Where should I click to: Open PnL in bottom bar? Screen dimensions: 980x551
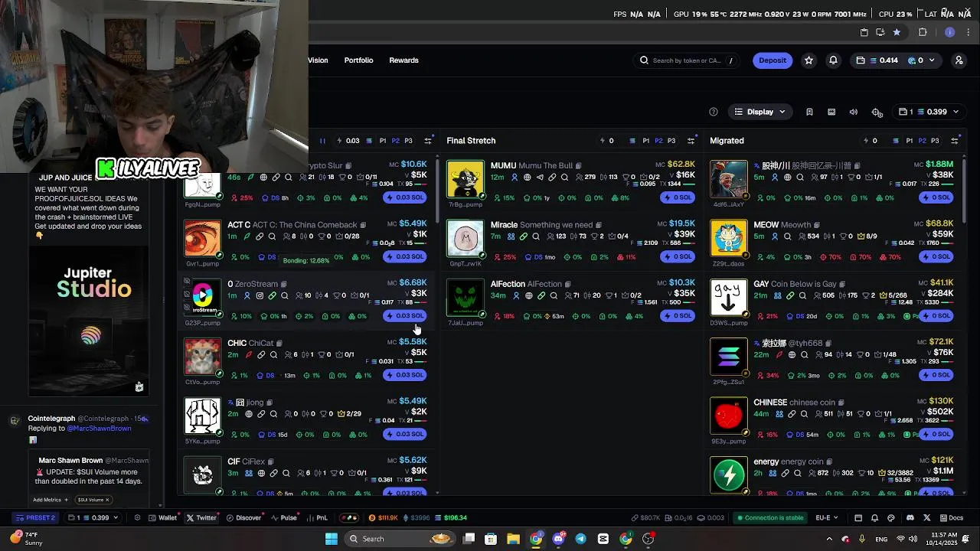coord(317,517)
